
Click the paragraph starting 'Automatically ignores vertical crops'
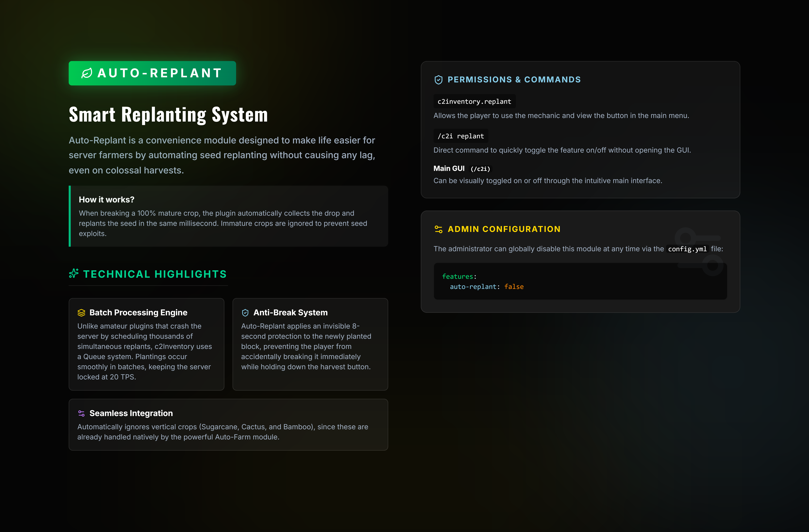(x=223, y=432)
